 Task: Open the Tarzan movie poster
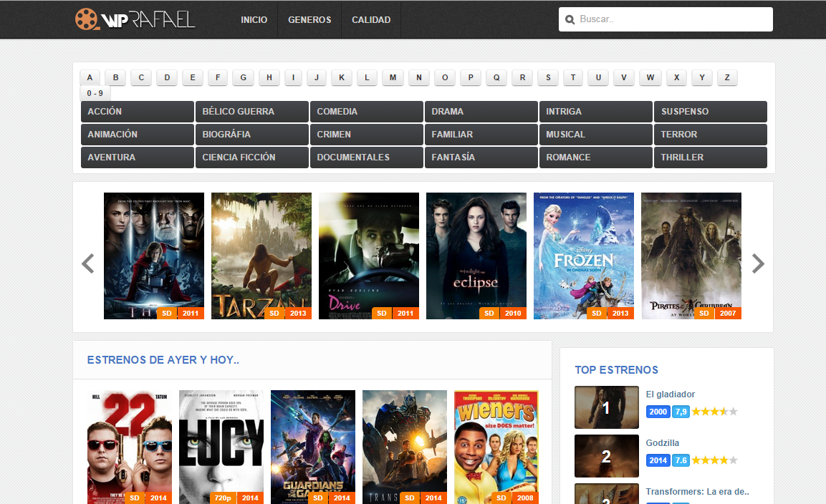[x=261, y=256]
